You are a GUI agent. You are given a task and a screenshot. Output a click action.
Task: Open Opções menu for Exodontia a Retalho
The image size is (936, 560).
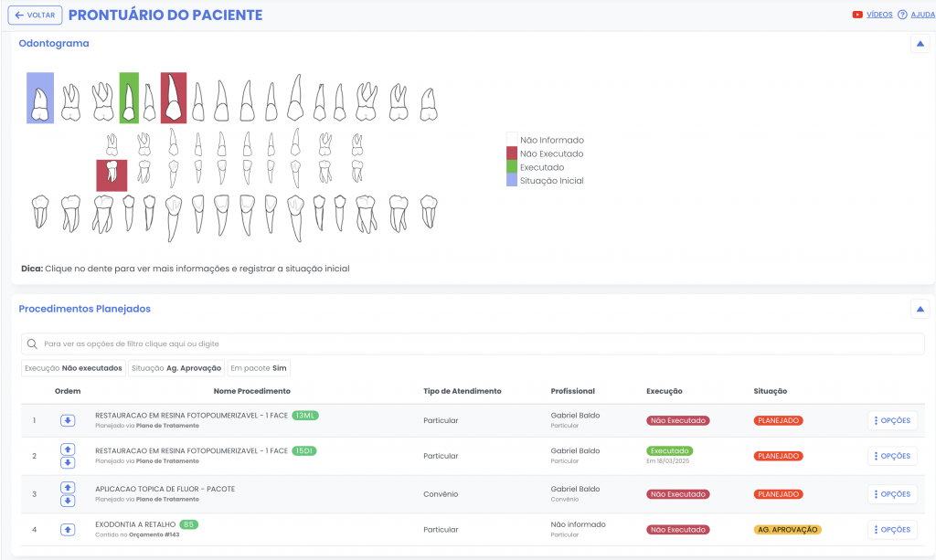tap(892, 530)
